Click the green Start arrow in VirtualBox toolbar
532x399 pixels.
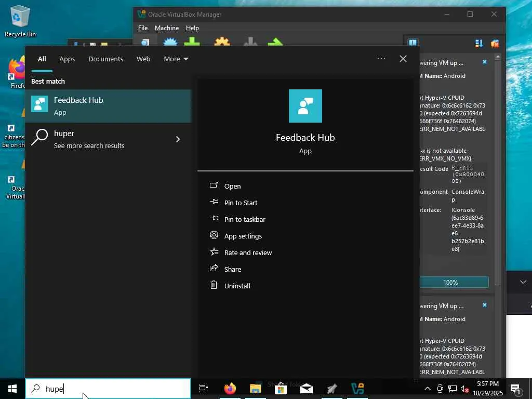tap(275, 42)
